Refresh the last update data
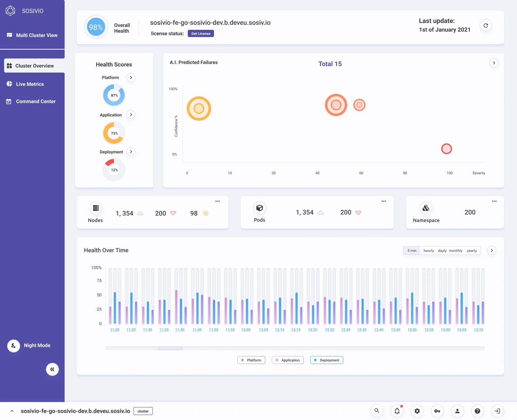The height and width of the screenshot is (420, 517). click(486, 26)
